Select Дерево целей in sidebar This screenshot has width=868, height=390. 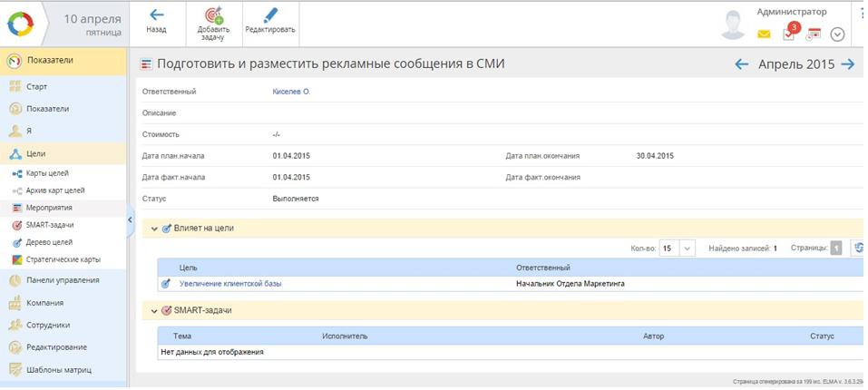[50, 242]
